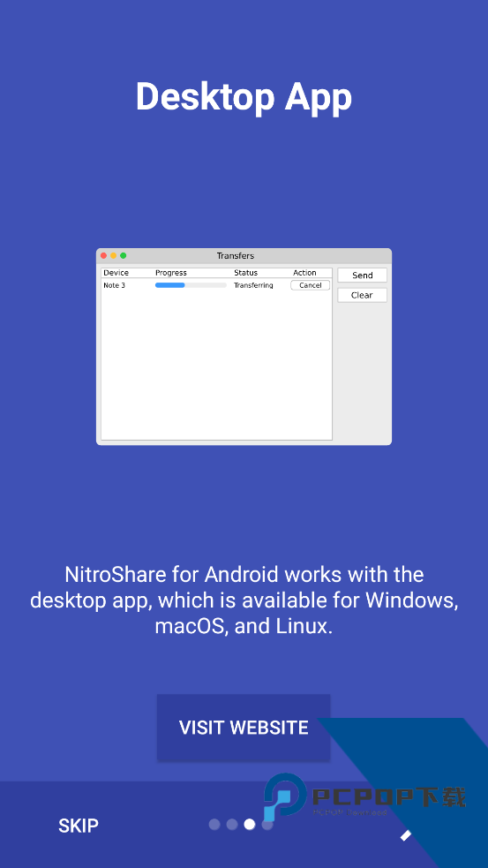Click the PCPOP logo watermark icon
The image size is (488, 868).
[284, 797]
